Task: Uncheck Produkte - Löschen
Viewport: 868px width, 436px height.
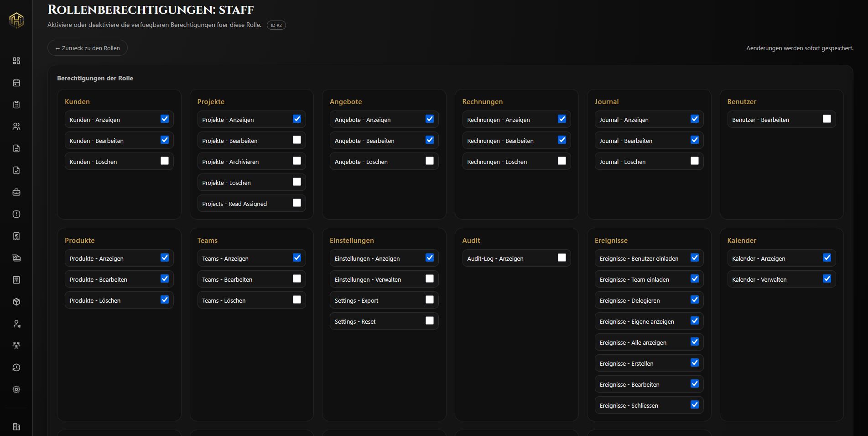Action: click(165, 299)
